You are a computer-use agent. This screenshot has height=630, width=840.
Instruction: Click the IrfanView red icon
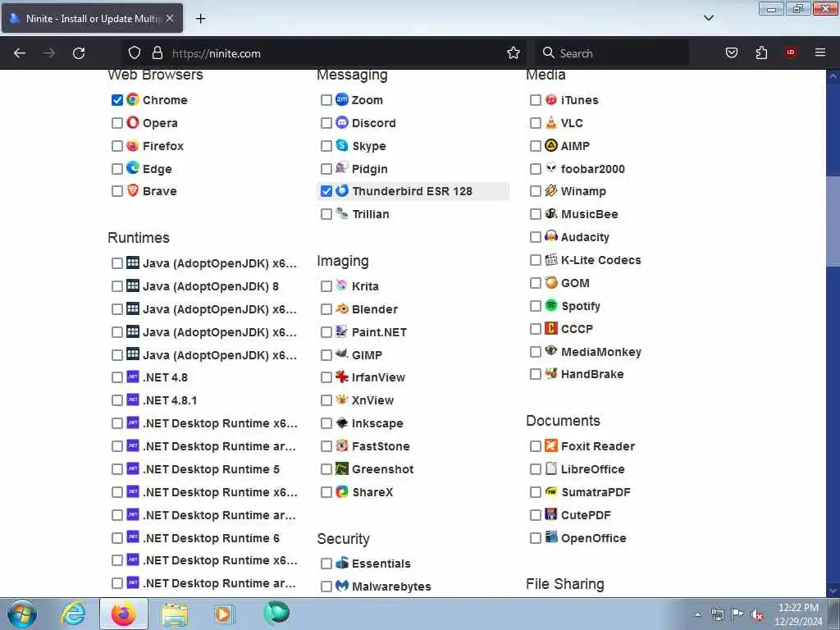342,377
